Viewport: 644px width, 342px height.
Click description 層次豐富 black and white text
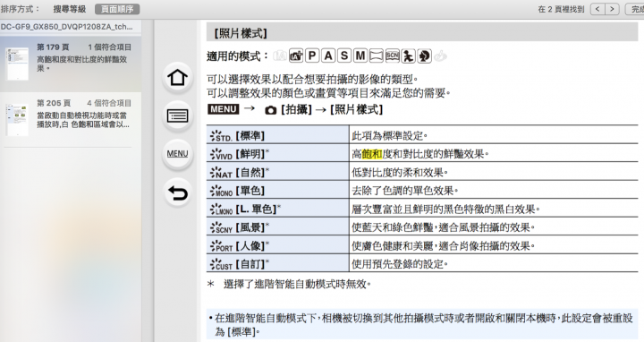[445, 209]
